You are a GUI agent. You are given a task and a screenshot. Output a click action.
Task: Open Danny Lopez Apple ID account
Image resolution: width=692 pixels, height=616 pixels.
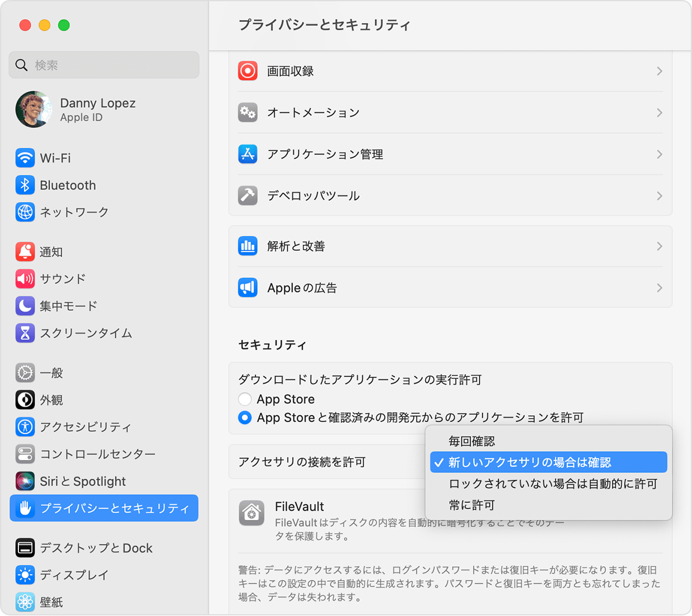point(104,110)
